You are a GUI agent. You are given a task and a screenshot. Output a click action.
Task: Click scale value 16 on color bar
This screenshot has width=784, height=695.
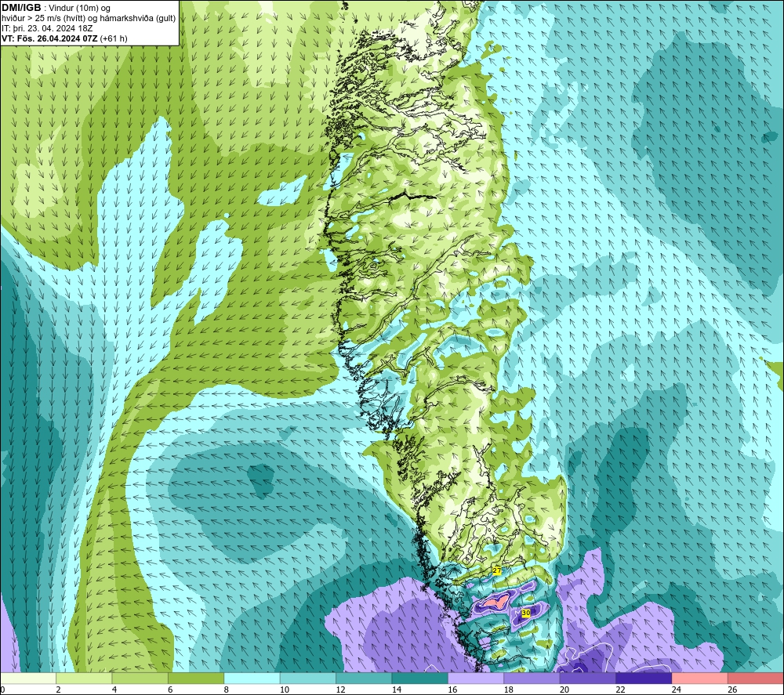(x=452, y=690)
